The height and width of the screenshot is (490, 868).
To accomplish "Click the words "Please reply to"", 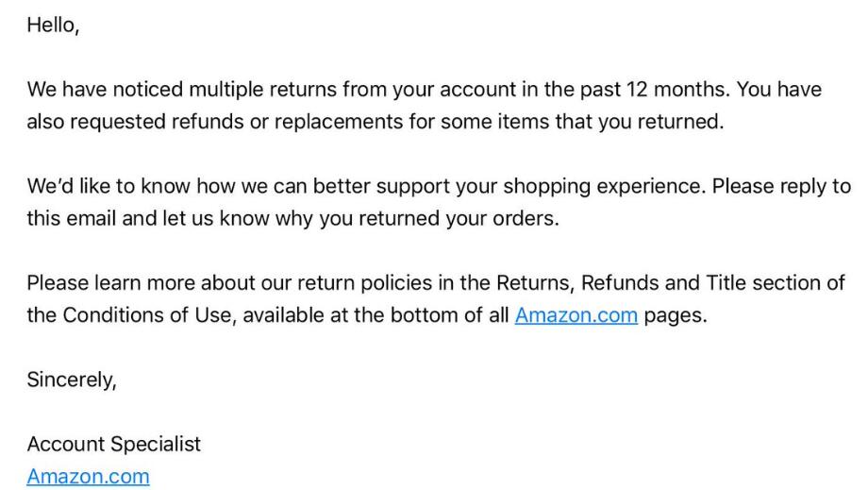I will coord(781,186).
